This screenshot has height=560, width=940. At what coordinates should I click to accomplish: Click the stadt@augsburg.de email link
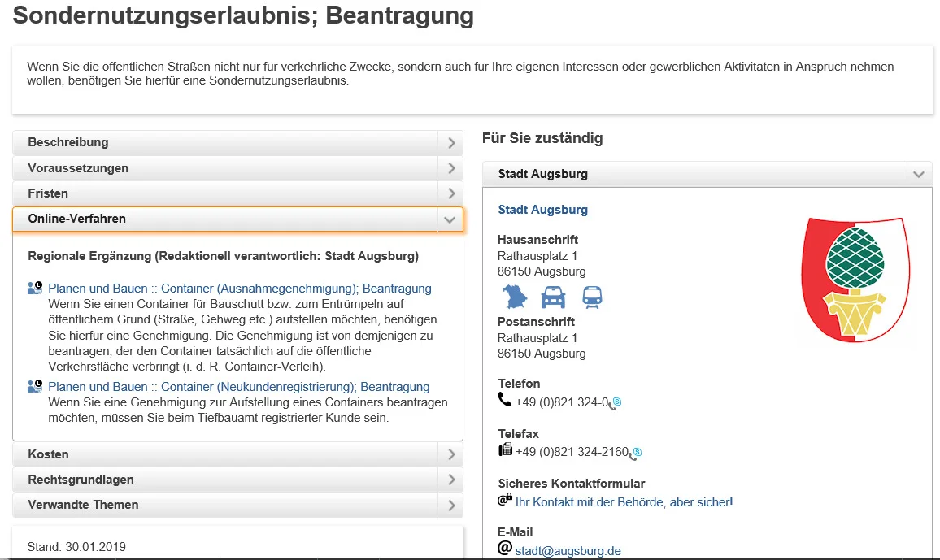pyautogui.click(x=568, y=550)
